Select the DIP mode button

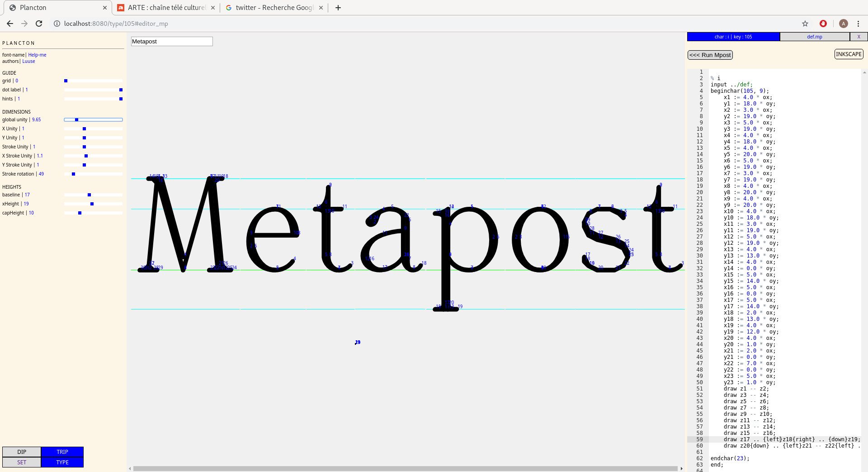pos(22,452)
